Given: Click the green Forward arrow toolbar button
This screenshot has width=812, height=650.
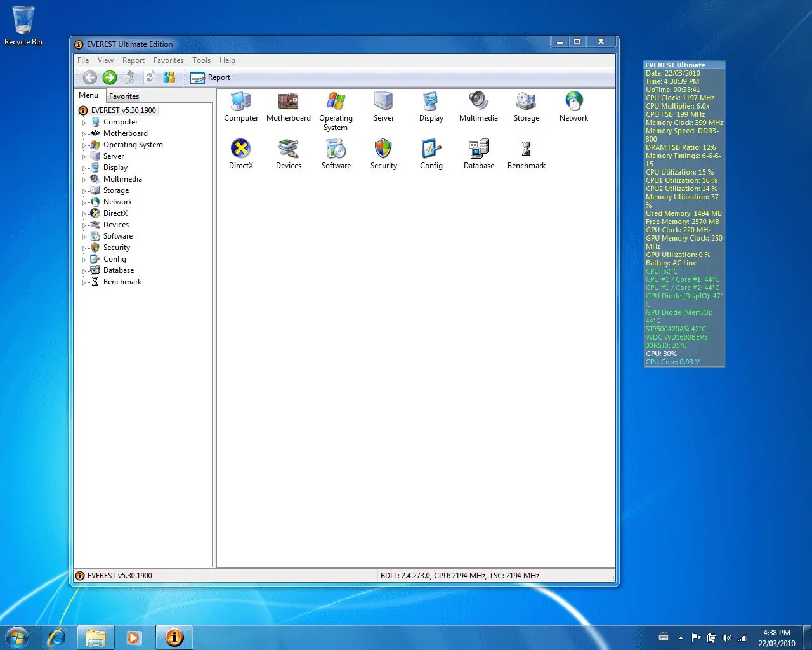Looking at the screenshot, I should point(110,77).
